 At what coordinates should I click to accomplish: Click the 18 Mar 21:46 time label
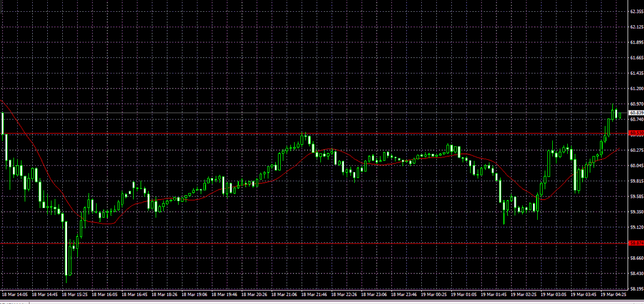(315, 294)
